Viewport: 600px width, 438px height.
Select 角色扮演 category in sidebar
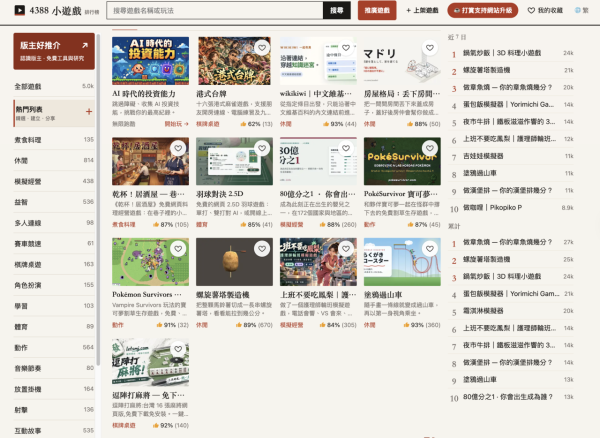click(x=54, y=285)
